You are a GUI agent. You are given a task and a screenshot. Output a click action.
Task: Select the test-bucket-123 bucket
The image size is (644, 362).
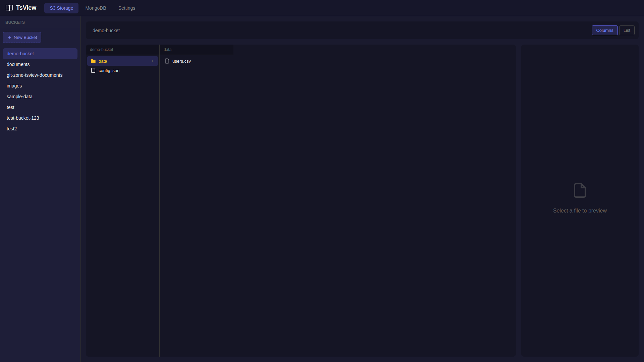(23, 118)
